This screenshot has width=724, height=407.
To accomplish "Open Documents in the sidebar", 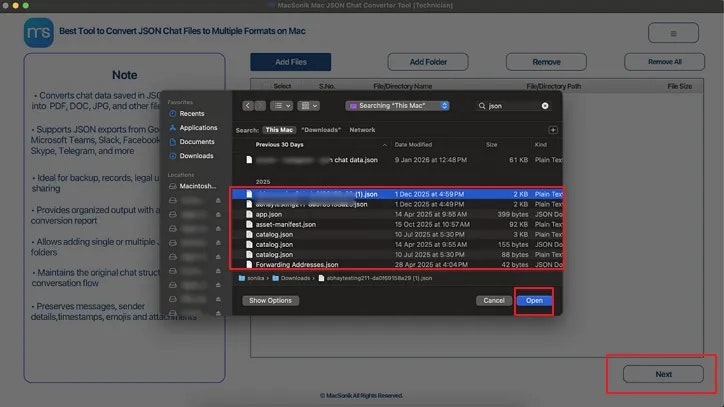I will [x=197, y=142].
